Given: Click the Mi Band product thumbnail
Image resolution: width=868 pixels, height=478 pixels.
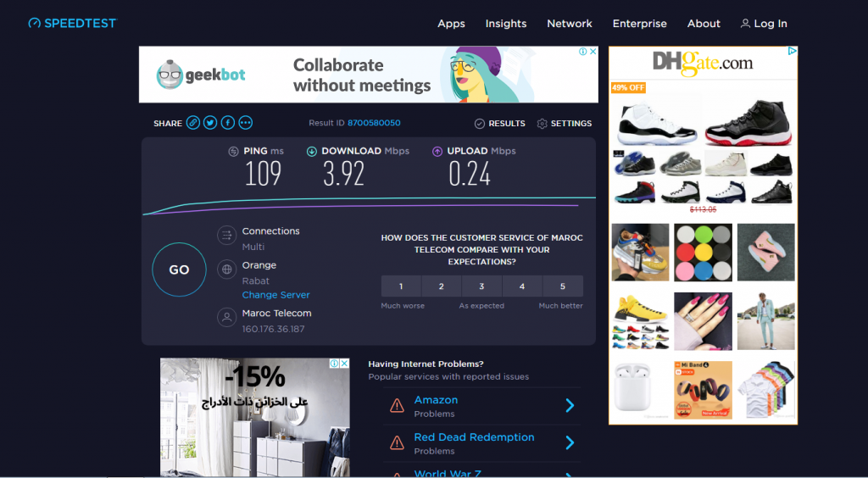Looking at the screenshot, I should [x=703, y=390].
